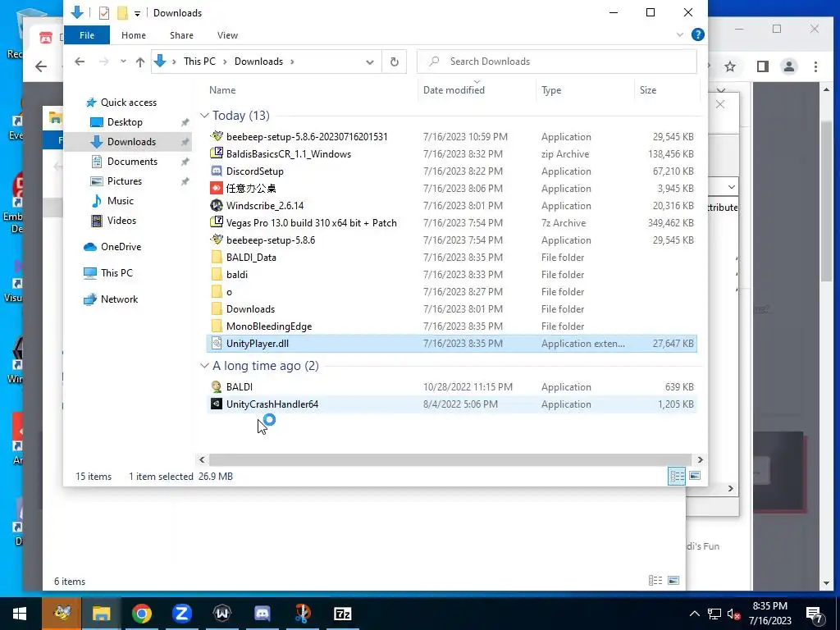Select the BALDI application icon
Screen dimensions: 840x630
tap(217, 387)
